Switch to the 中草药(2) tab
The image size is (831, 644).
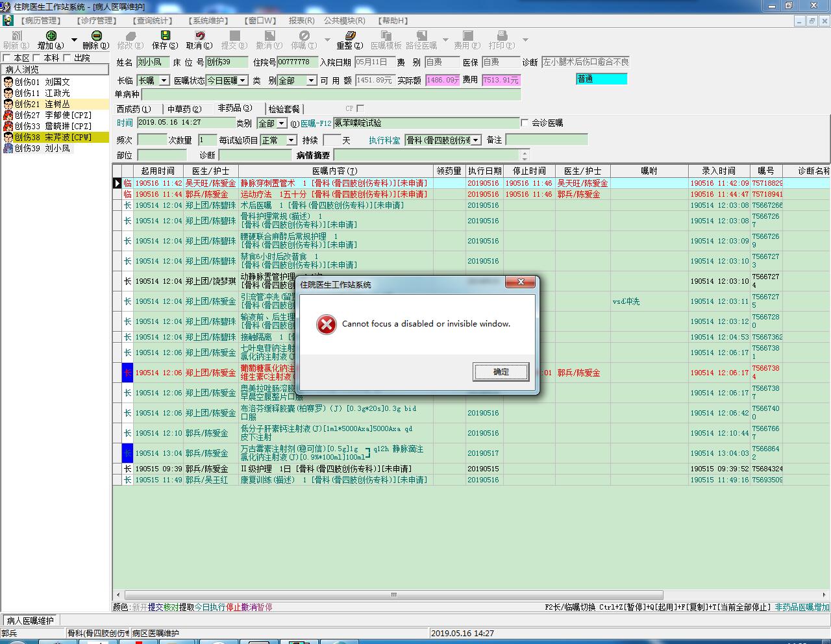pyautogui.click(x=184, y=109)
